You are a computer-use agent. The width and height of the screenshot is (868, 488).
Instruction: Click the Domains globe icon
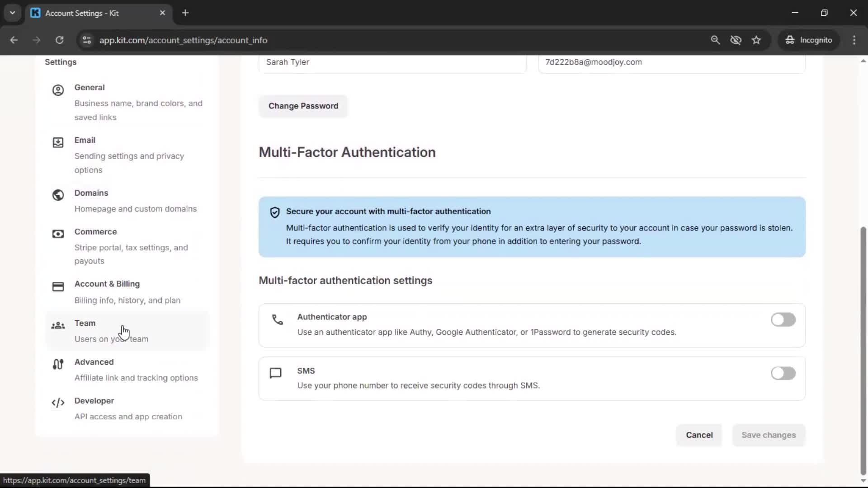[x=58, y=195]
